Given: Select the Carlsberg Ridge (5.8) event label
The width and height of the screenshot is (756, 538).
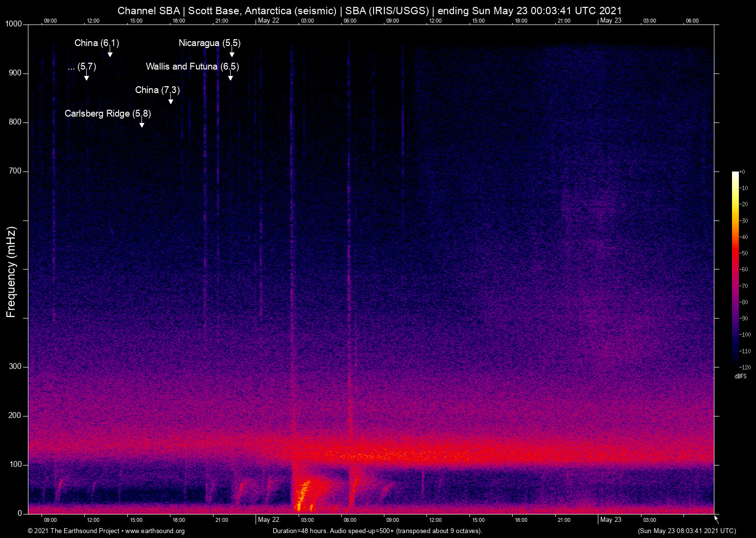Looking at the screenshot, I should pyautogui.click(x=108, y=114).
